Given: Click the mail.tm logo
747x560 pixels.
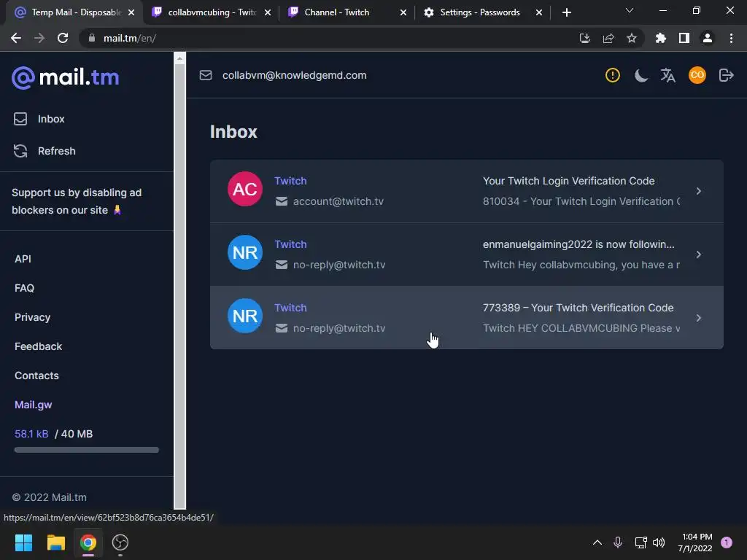Looking at the screenshot, I should pos(65,77).
